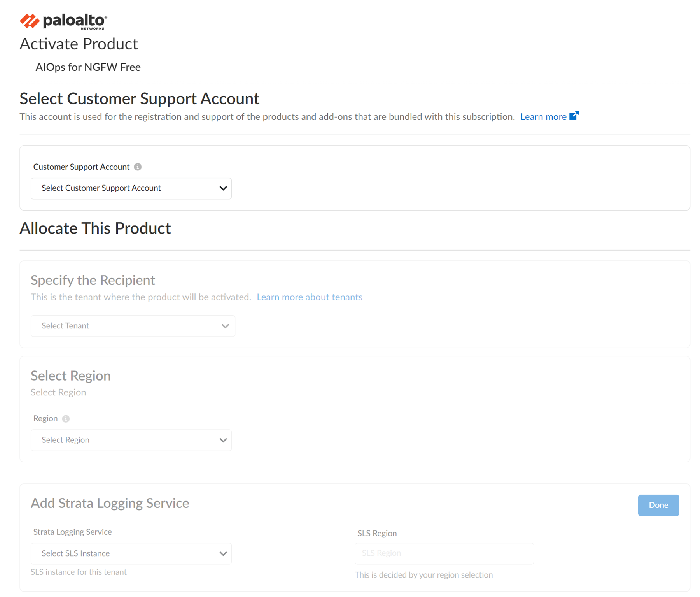Click the SLS Region input field

(444, 553)
